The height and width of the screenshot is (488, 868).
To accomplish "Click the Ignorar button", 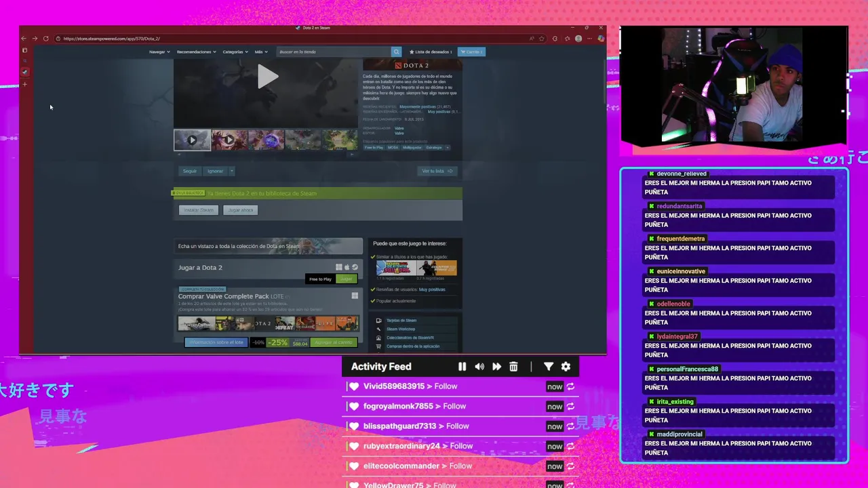I will tap(215, 171).
